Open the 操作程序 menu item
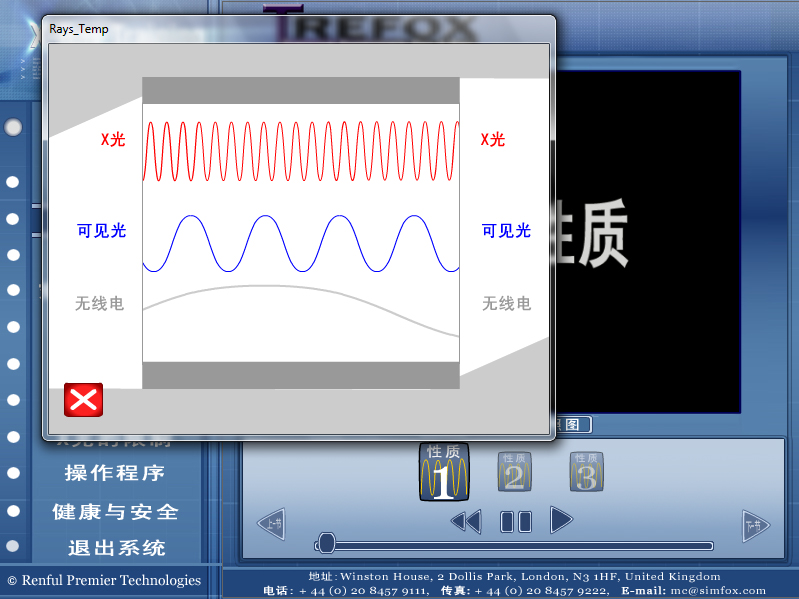 click(x=114, y=473)
